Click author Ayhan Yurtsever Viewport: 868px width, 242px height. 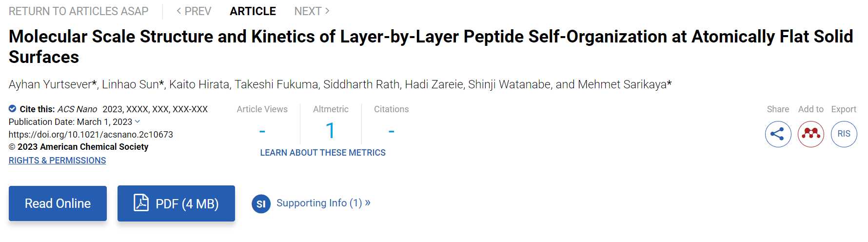point(50,84)
